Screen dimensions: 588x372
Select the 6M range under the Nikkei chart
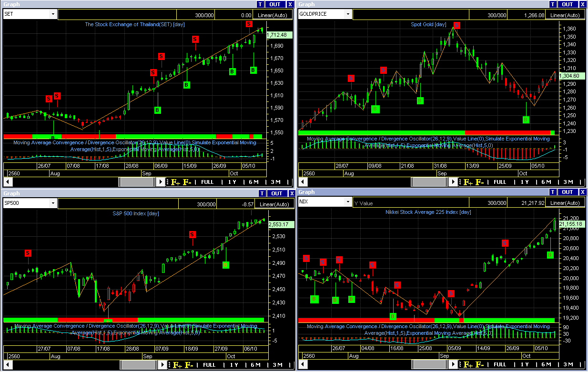point(547,364)
